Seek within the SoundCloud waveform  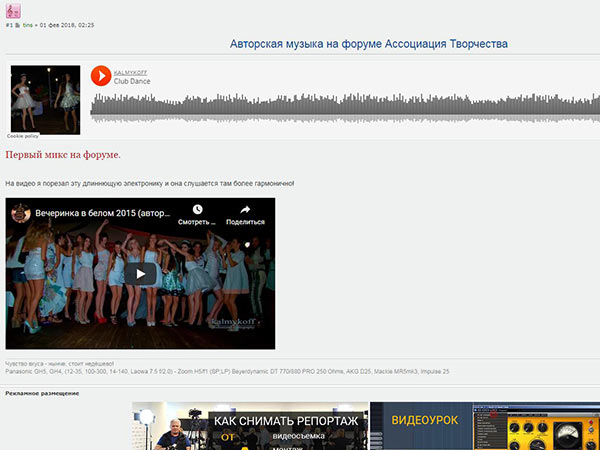(x=345, y=108)
